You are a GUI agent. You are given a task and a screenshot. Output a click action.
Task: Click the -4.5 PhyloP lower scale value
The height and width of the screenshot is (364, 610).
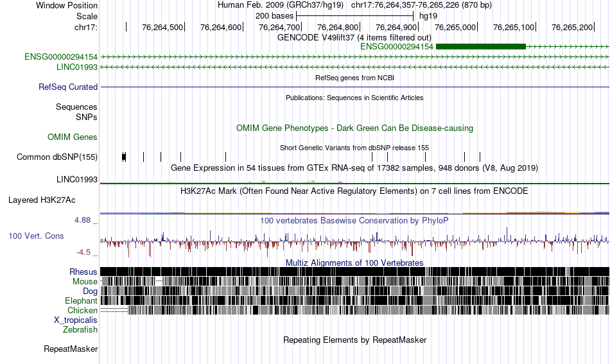[83, 252]
